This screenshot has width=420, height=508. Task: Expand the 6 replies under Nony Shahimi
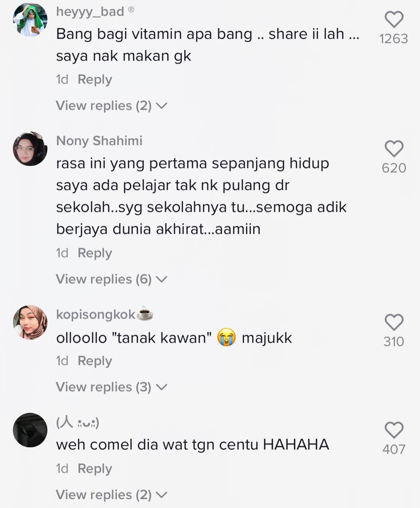click(112, 279)
